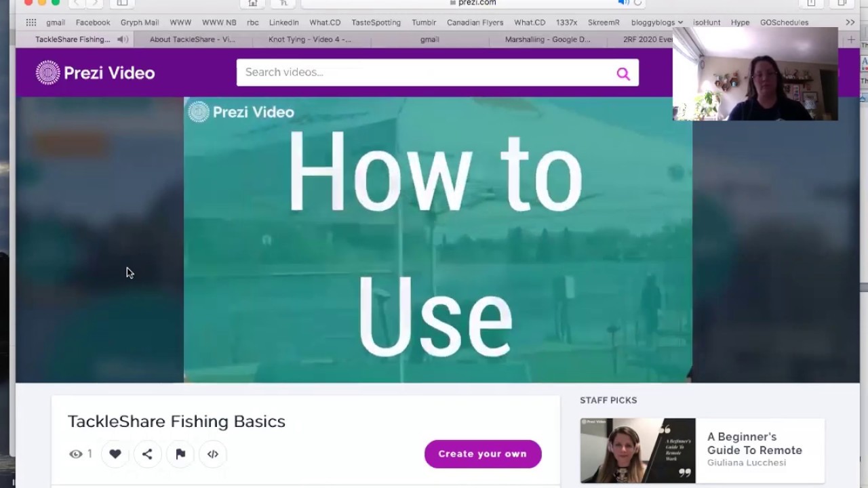Screen dimensions: 868x488
Task: Switch to the TackleShare Fishing tab
Action: pos(73,39)
